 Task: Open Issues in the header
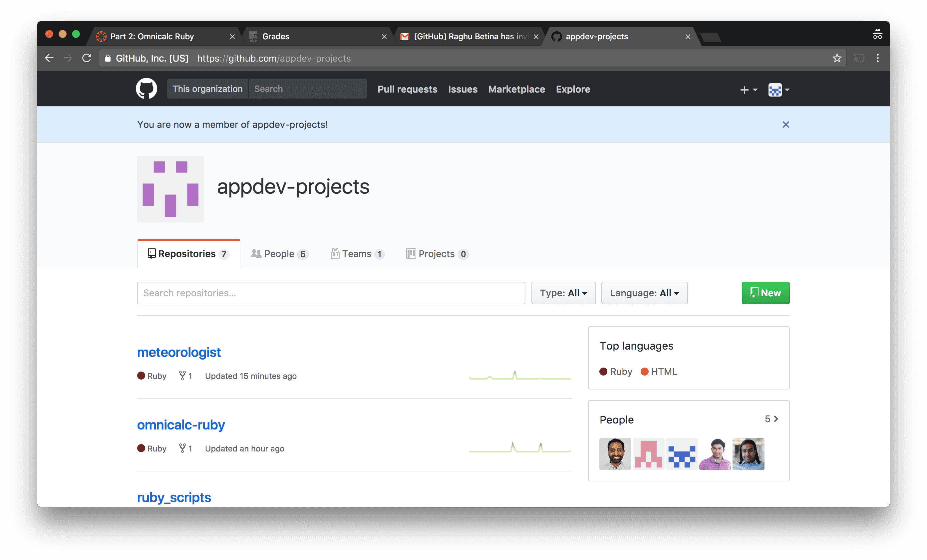(463, 89)
